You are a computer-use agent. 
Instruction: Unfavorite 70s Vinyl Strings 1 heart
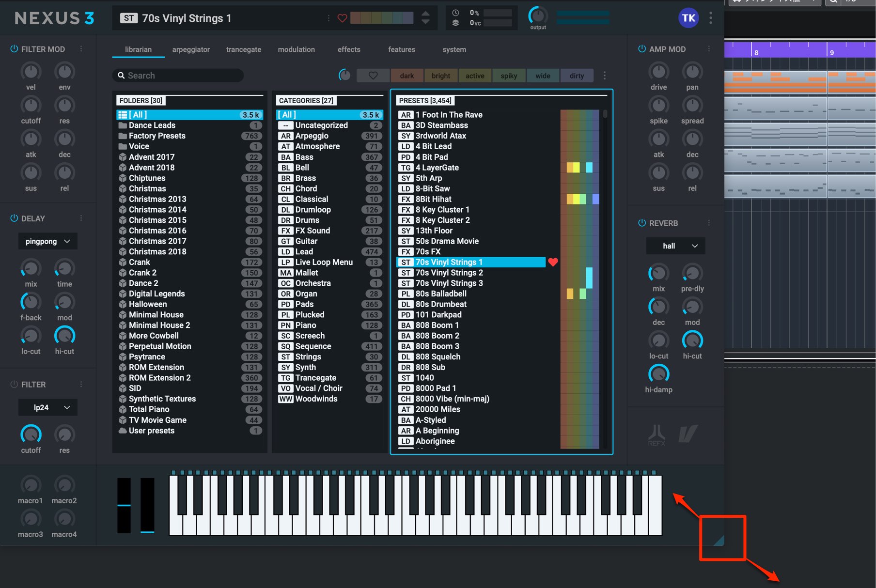click(x=553, y=262)
